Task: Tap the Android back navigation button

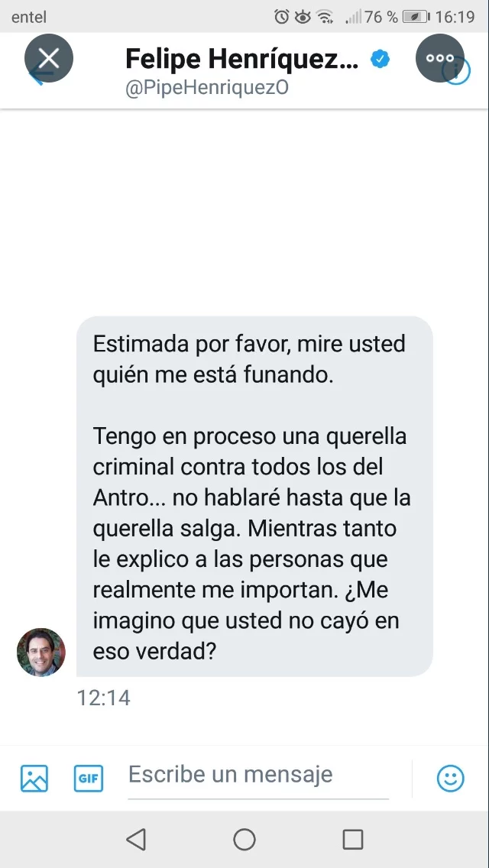Action: coord(136,839)
